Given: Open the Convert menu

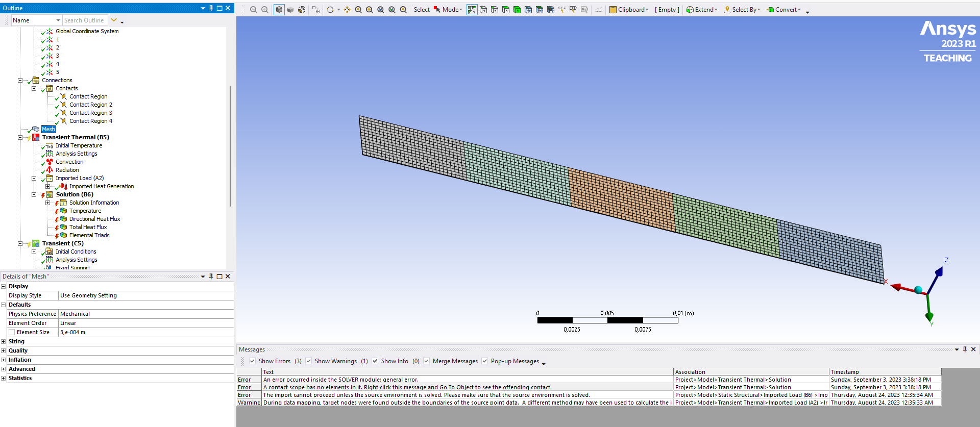Looking at the screenshot, I should [784, 10].
